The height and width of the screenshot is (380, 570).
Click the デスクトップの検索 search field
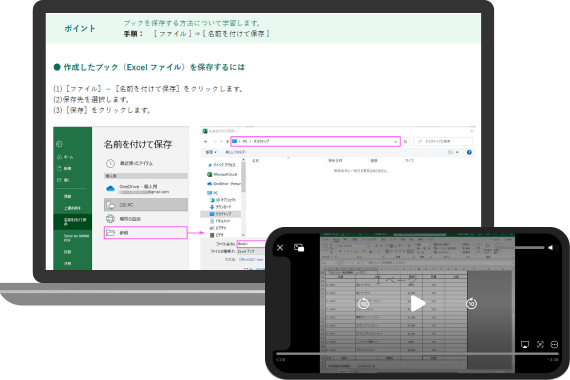pos(443,141)
